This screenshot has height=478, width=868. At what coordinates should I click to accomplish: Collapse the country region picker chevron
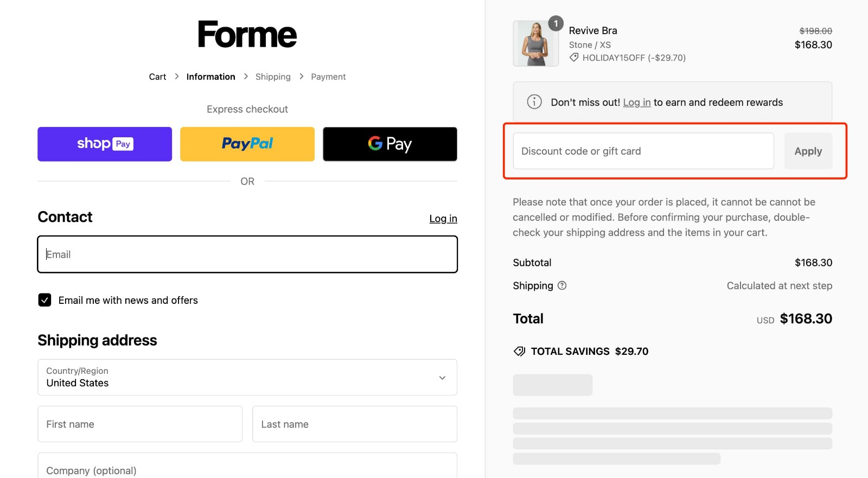(x=442, y=378)
